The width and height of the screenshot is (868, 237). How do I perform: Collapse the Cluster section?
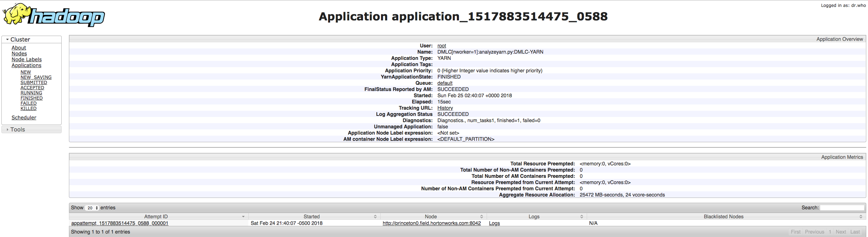pyautogui.click(x=20, y=39)
